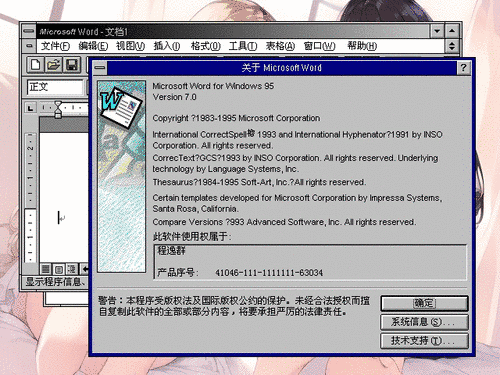
Task: Click the licensed user name 程逸群
Action: click(171, 250)
